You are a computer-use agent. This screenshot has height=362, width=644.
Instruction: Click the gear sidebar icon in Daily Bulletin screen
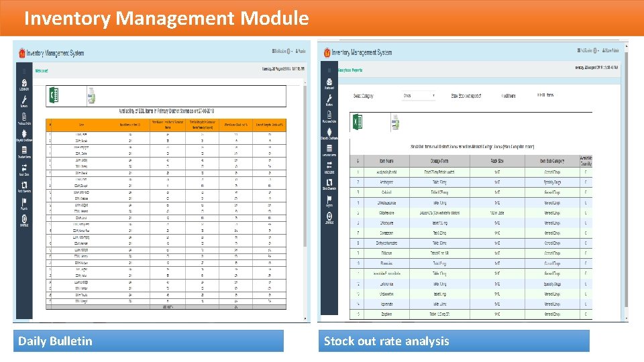(x=24, y=134)
